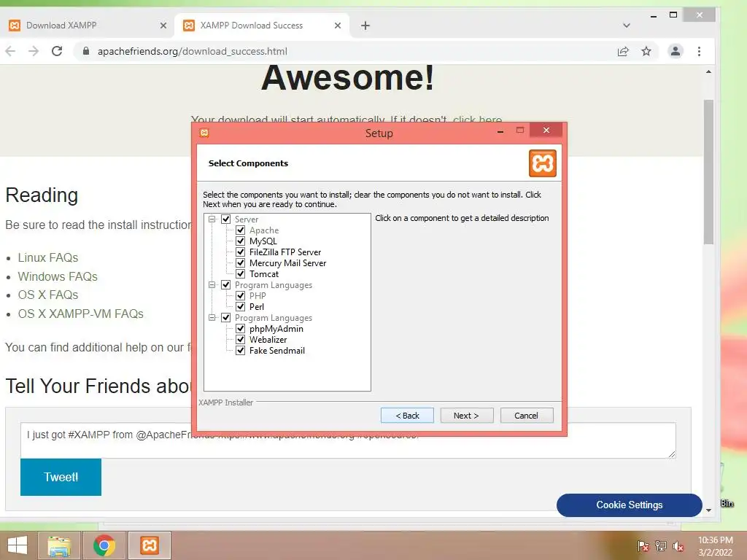Click the XAMPP logo in Setup header
This screenshot has height=560, width=747.
pyautogui.click(x=543, y=163)
